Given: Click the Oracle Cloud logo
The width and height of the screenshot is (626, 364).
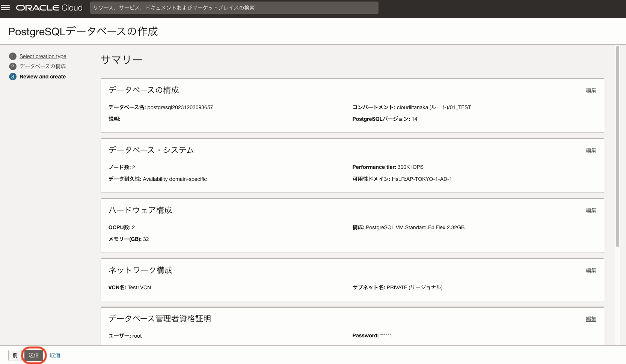Looking at the screenshot, I should (49, 8).
